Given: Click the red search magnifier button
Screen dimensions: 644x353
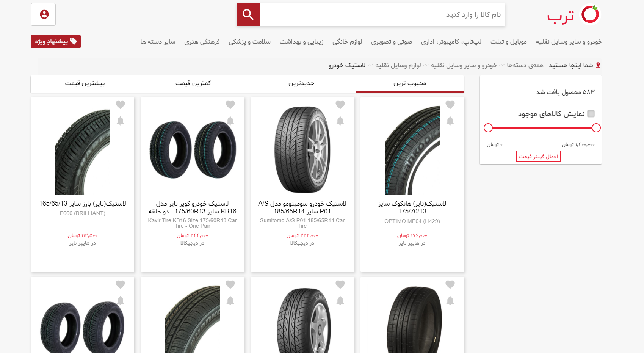Looking at the screenshot, I should [248, 14].
